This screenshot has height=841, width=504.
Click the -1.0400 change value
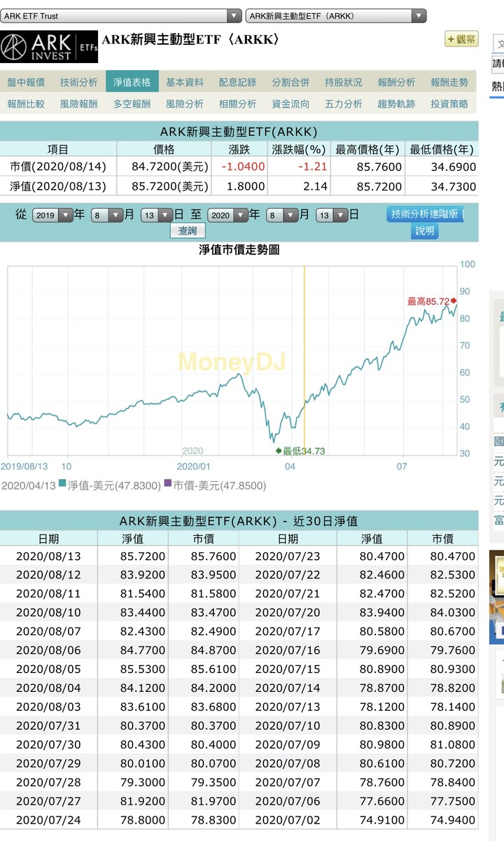coord(243,167)
